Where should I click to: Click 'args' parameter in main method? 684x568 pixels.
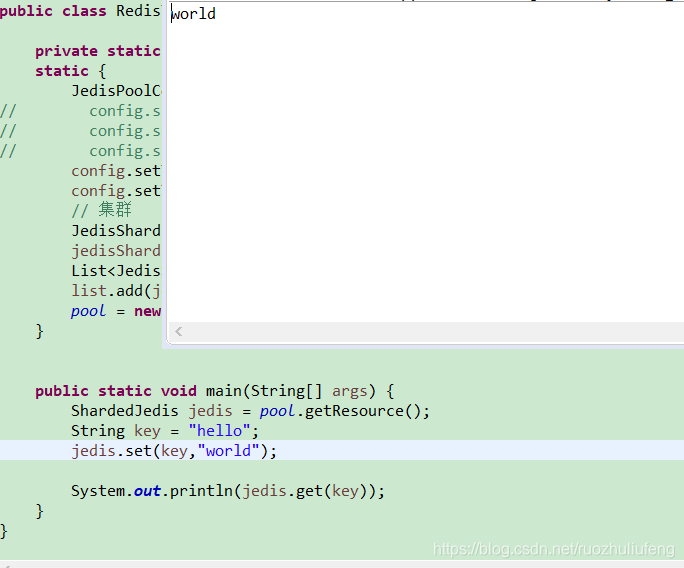[x=349, y=391]
